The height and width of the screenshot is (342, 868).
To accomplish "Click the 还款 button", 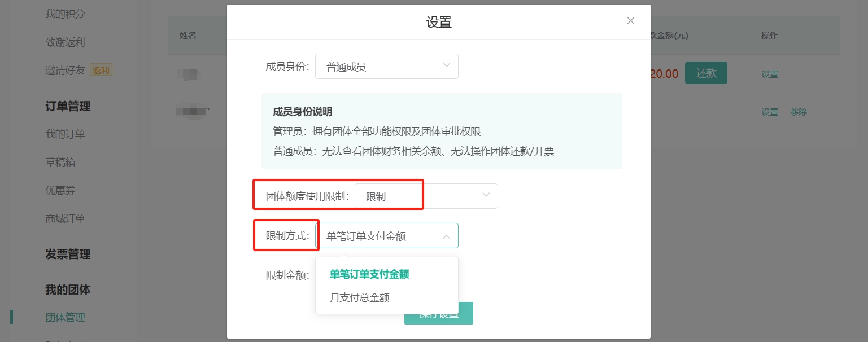I will (706, 72).
